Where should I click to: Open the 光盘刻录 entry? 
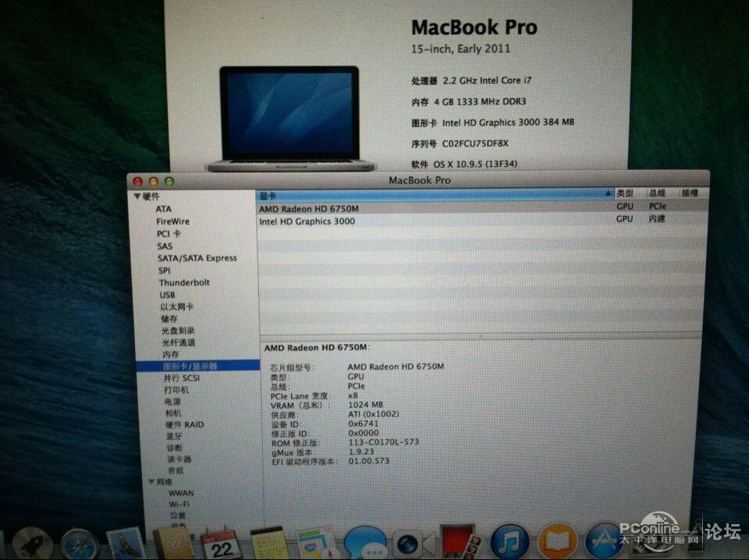[178, 331]
